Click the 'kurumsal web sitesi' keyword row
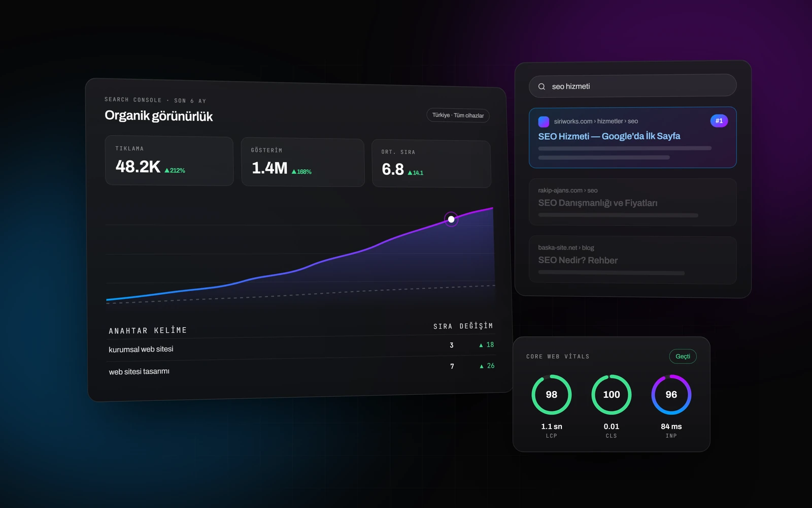 pos(301,347)
